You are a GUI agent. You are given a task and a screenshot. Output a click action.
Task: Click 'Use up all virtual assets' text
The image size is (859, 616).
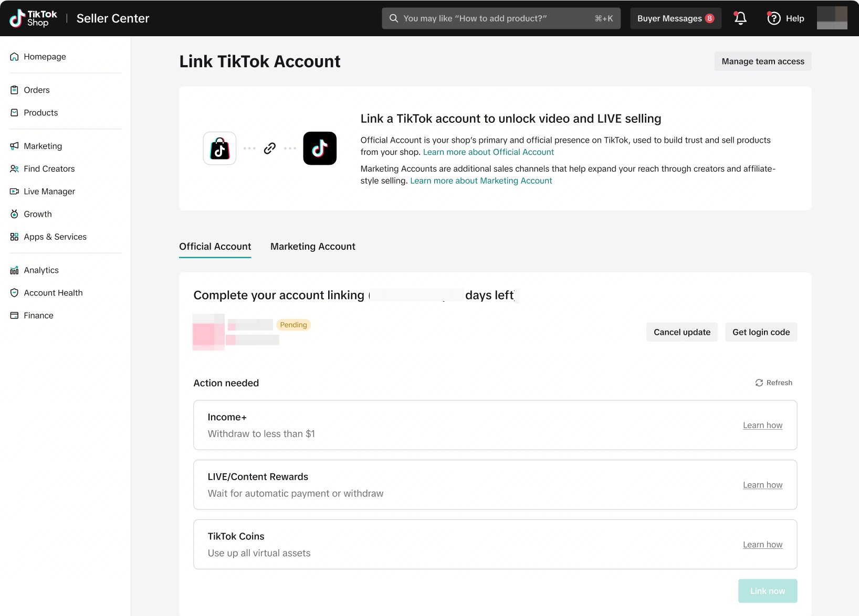pos(259,553)
